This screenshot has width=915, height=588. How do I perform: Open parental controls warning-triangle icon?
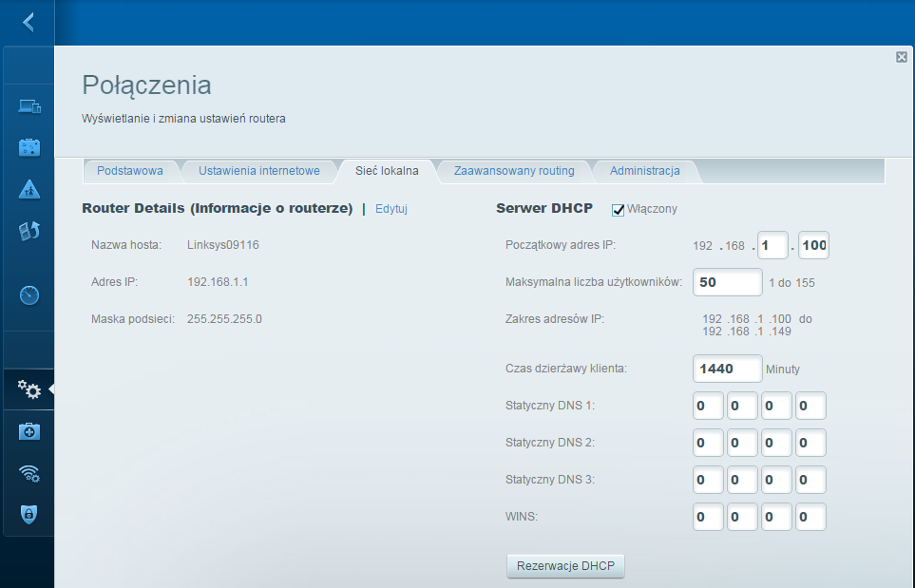click(29, 190)
